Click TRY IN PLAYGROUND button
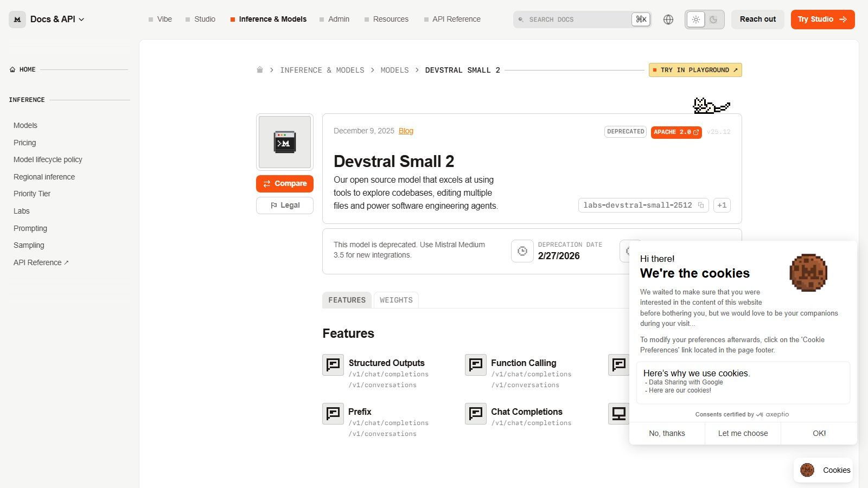 (x=695, y=70)
